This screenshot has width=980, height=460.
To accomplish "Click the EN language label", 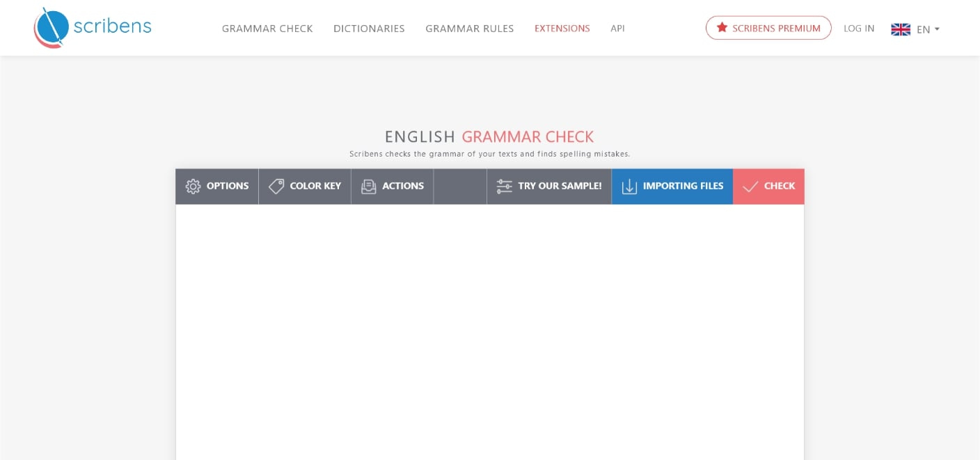I will (924, 29).
